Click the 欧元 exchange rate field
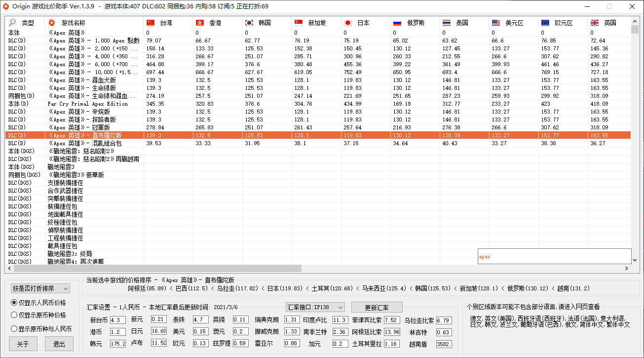The height and width of the screenshot is (358, 644). pos(201,343)
